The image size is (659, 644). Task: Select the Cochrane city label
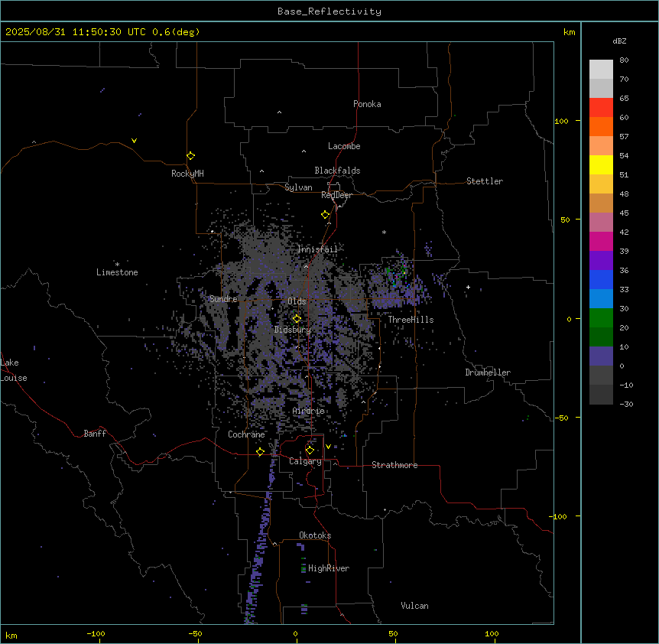coord(246,434)
